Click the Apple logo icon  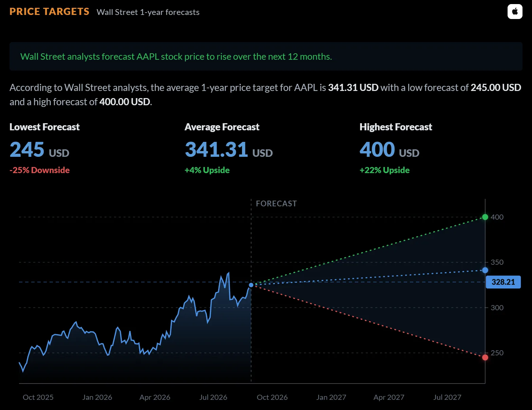click(x=515, y=12)
